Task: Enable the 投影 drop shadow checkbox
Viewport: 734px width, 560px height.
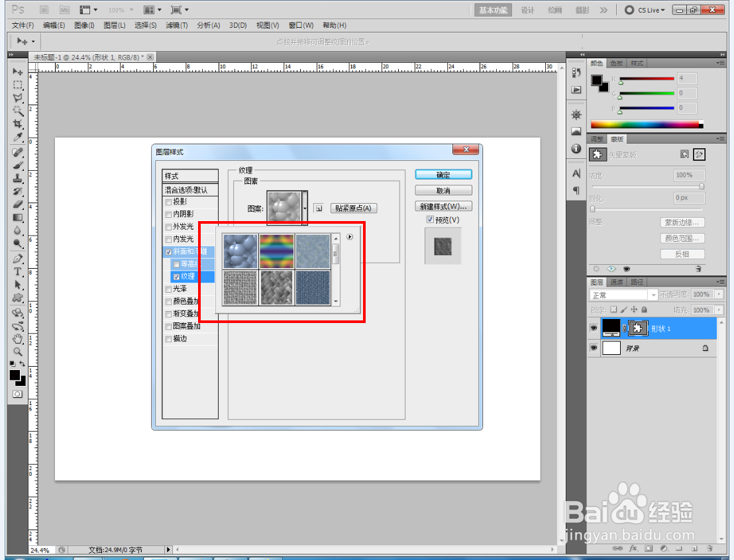Action: (168, 202)
